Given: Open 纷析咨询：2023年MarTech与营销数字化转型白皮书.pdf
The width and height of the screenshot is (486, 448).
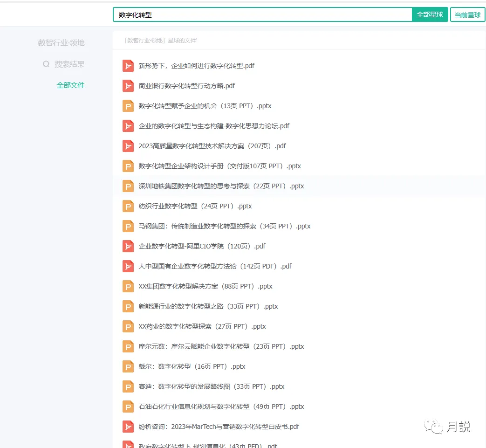Looking at the screenshot, I should [219, 427].
